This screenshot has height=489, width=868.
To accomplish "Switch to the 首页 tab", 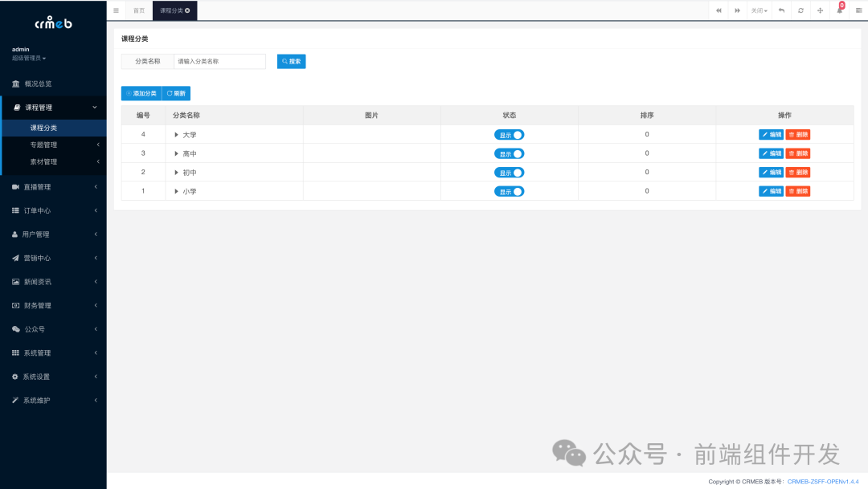I will coord(139,10).
